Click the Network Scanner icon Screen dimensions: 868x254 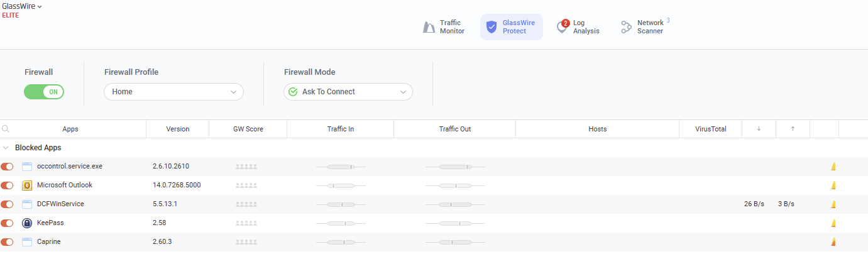click(x=626, y=27)
